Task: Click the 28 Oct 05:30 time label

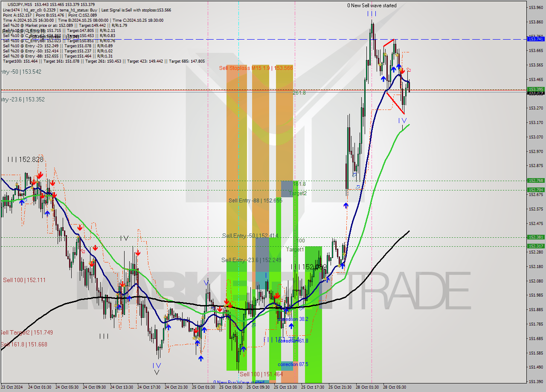Action: [x=394, y=387]
